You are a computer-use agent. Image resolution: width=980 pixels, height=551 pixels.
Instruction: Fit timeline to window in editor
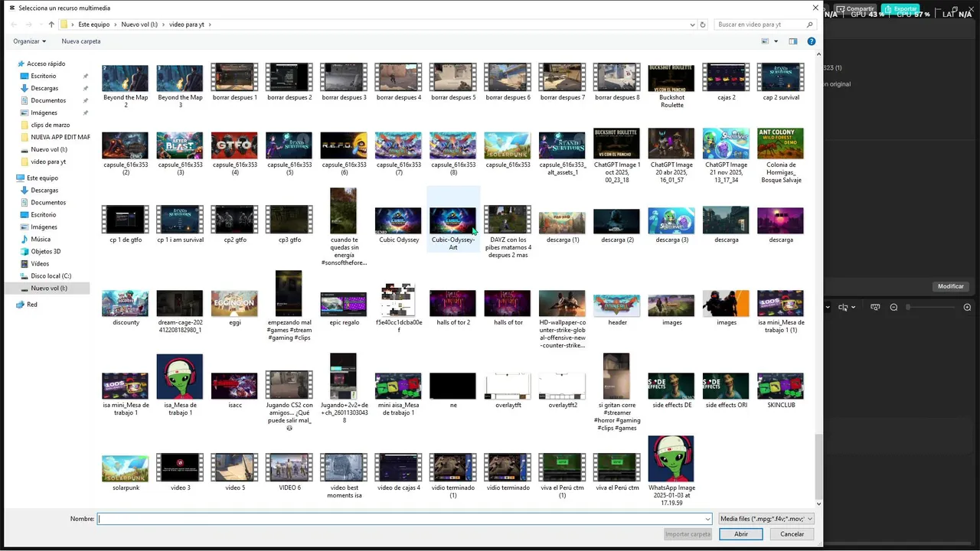874,307
